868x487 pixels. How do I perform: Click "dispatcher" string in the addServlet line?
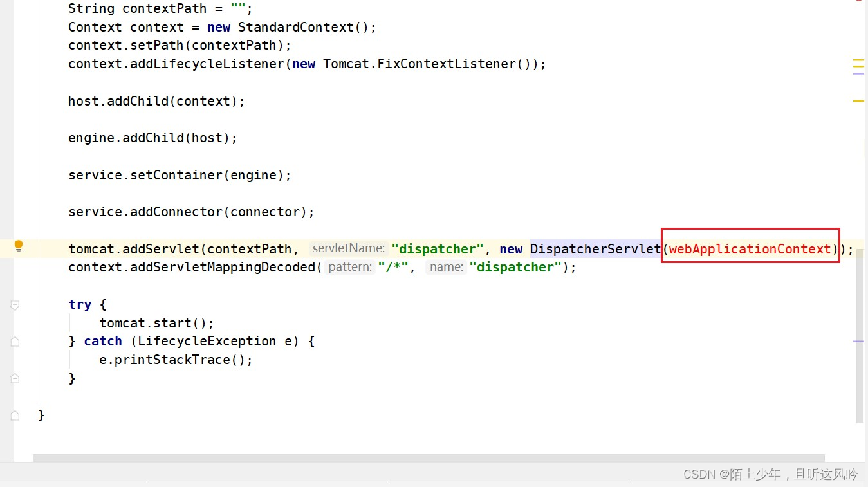(x=438, y=249)
